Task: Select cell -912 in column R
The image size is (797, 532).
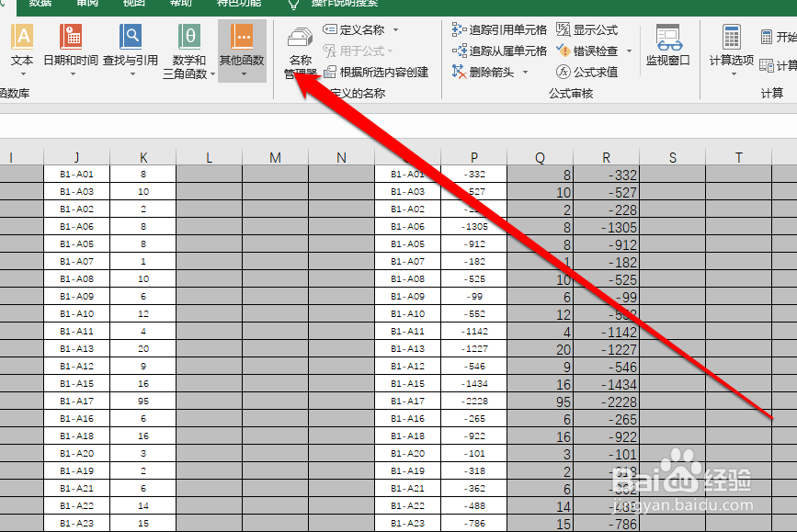Action: 607,243
